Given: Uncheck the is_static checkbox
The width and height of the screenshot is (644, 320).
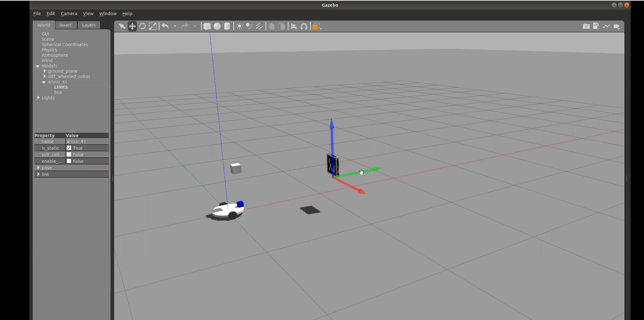Looking at the screenshot, I should point(69,148).
